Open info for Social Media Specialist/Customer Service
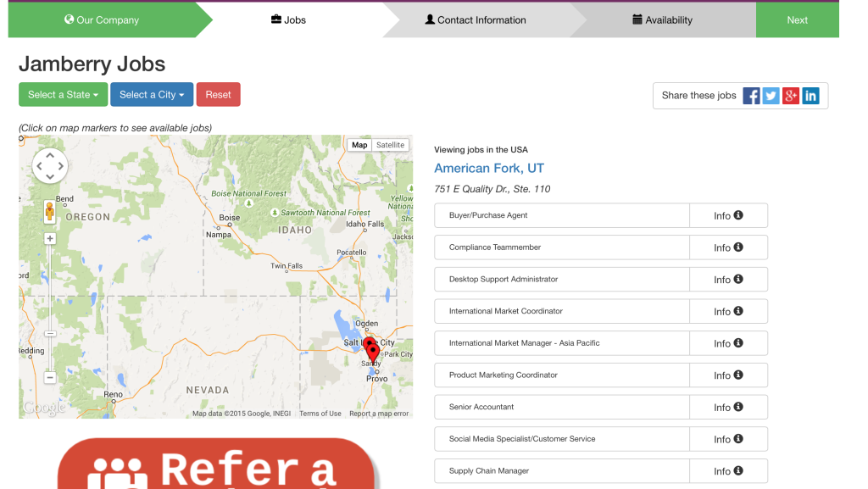The image size is (868, 489). (x=728, y=439)
